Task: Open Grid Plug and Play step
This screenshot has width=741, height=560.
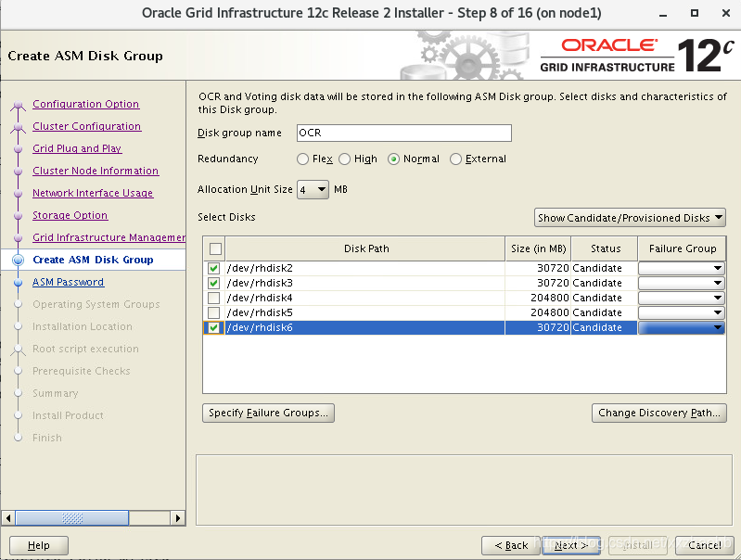Action: 77,148
